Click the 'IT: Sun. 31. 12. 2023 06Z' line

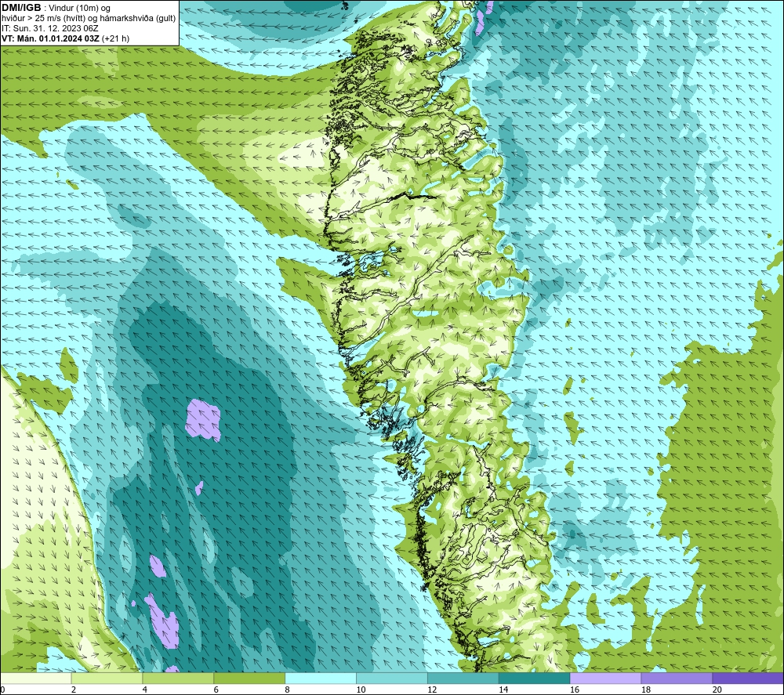pyautogui.click(x=50, y=28)
